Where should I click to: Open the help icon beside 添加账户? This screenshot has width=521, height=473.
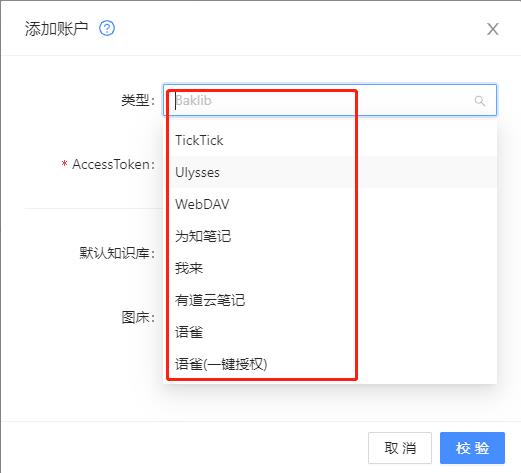(107, 28)
